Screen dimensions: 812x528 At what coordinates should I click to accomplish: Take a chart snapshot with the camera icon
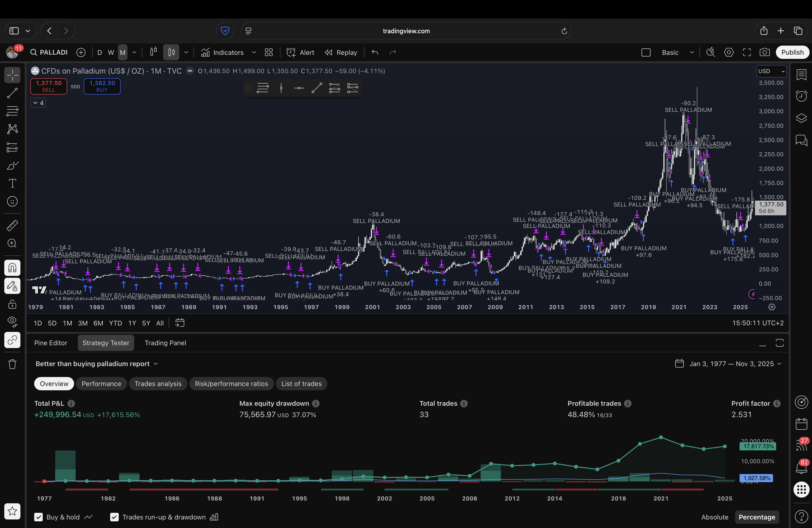[x=765, y=52]
